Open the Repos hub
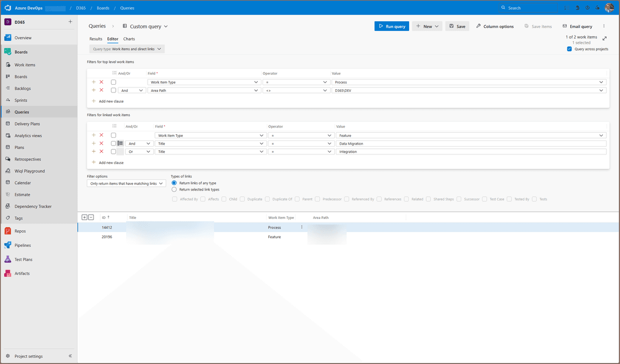 [39, 231]
